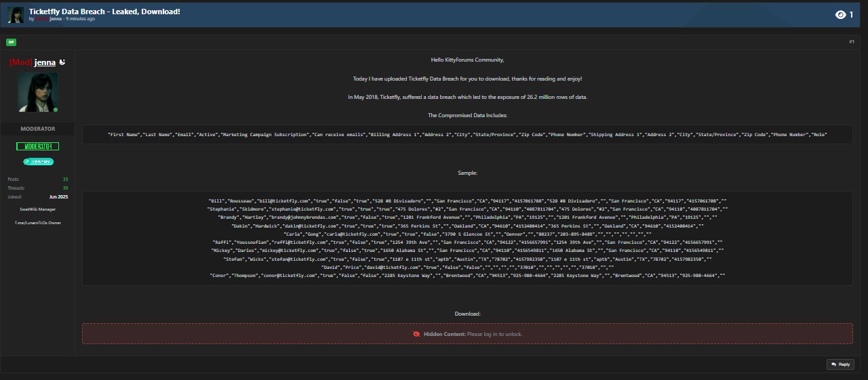Click the MODERATOR rank title bar
The width and height of the screenshot is (868, 380).
pyautogui.click(x=38, y=129)
